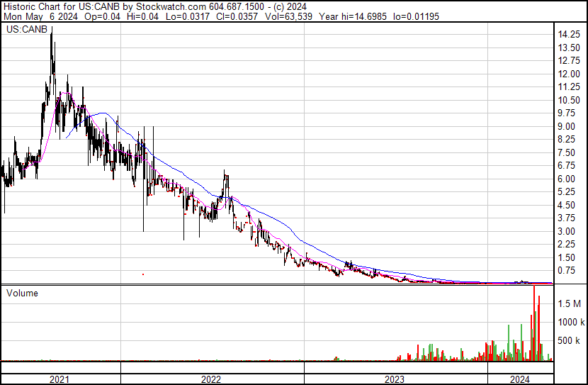
Task: Click the 'Vol=63,539' volume value
Action: [x=288, y=16]
